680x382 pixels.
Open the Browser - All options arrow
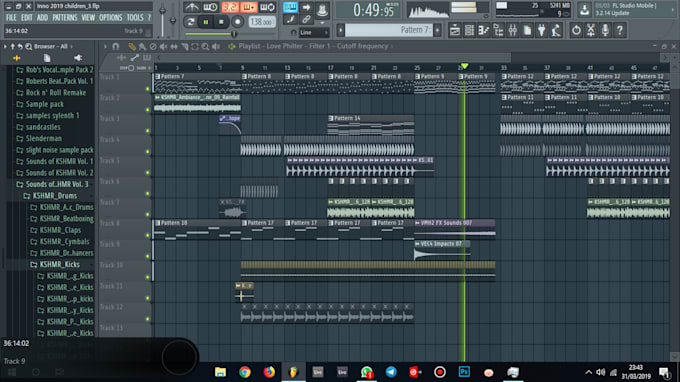click(x=5, y=46)
